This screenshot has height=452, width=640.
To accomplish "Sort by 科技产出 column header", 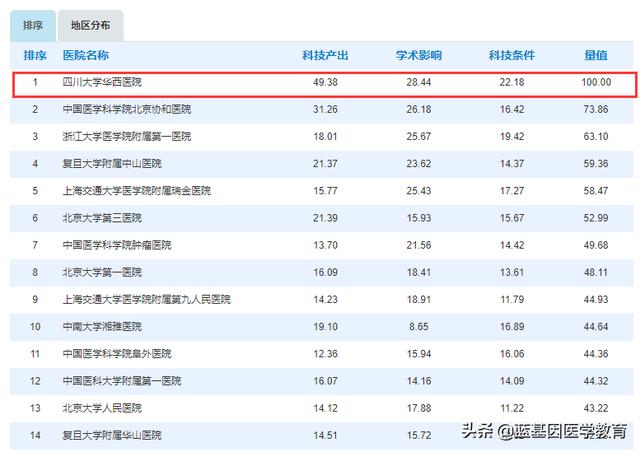I will (x=325, y=56).
